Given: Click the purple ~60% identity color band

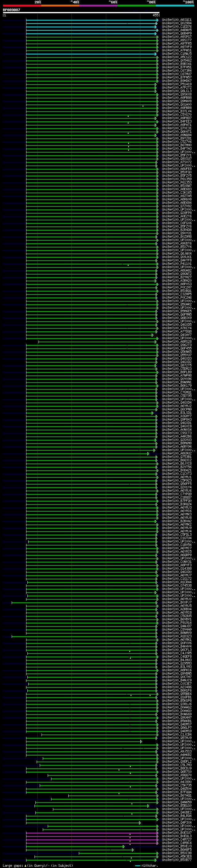Looking at the screenshot, I should (99, 6).
